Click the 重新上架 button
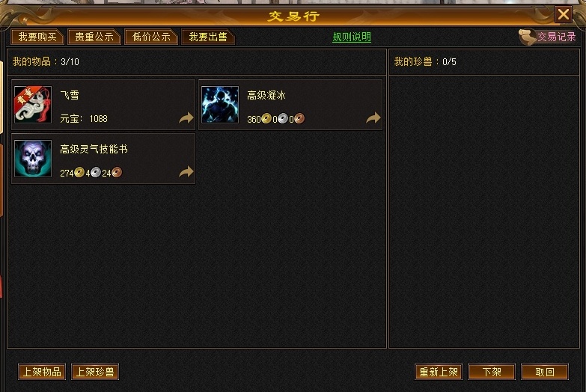The image size is (586, 392). coord(439,372)
